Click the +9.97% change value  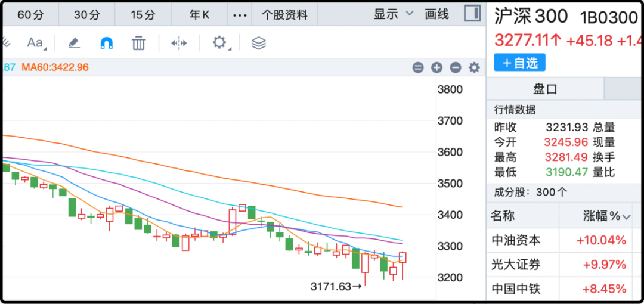tap(605, 265)
